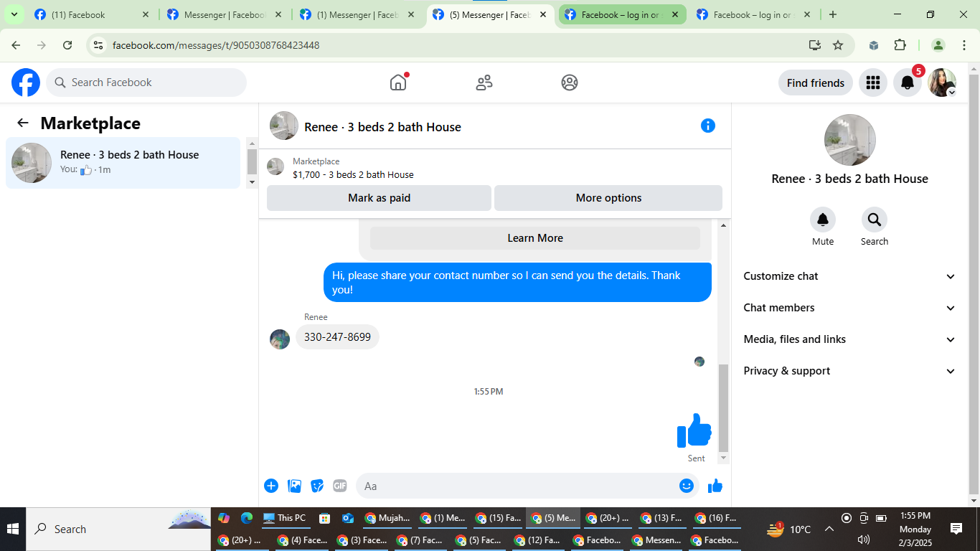
Task: Open a new browser tab
Action: [x=832, y=14]
